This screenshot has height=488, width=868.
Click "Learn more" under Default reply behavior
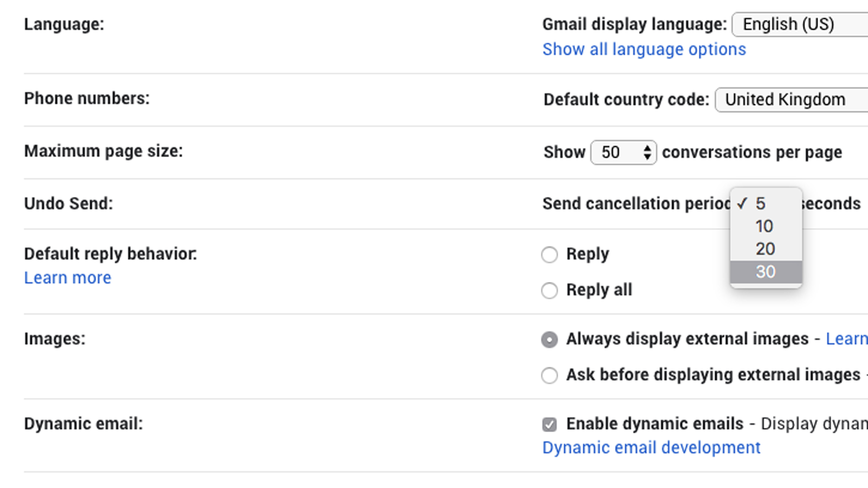67,277
